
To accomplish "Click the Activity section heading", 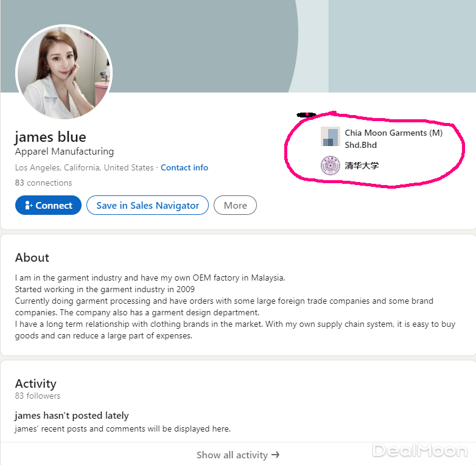I will tap(35, 383).
